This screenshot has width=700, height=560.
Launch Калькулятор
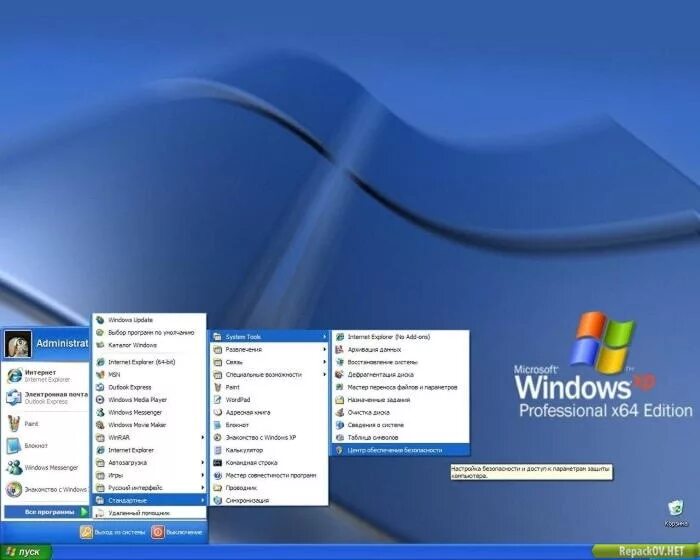click(269, 450)
